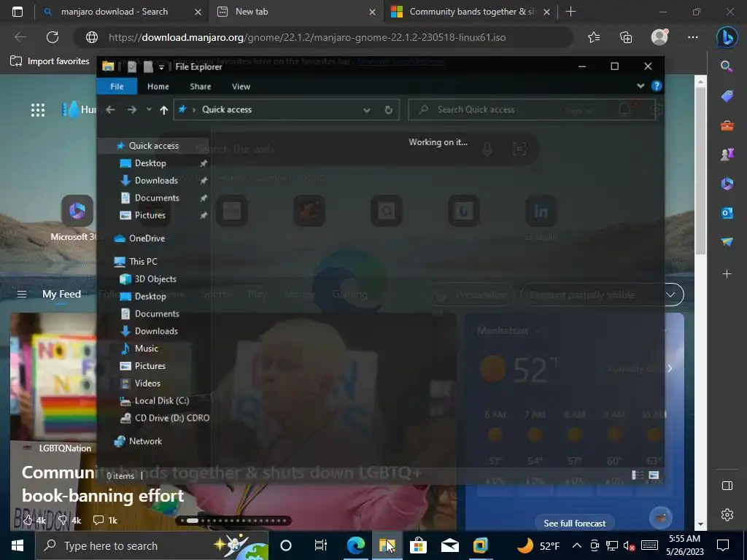
Task: Select Videos folder in navigation pane
Action: click(x=147, y=384)
